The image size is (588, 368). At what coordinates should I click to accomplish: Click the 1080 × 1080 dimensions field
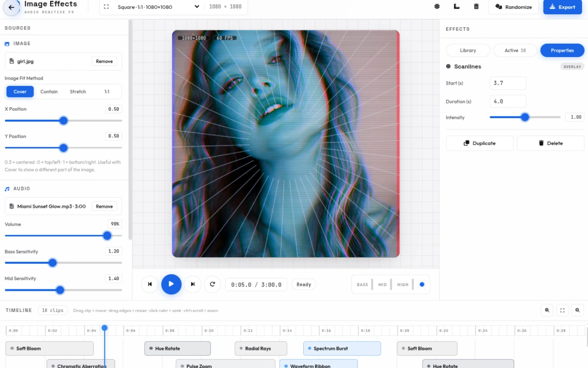point(225,7)
